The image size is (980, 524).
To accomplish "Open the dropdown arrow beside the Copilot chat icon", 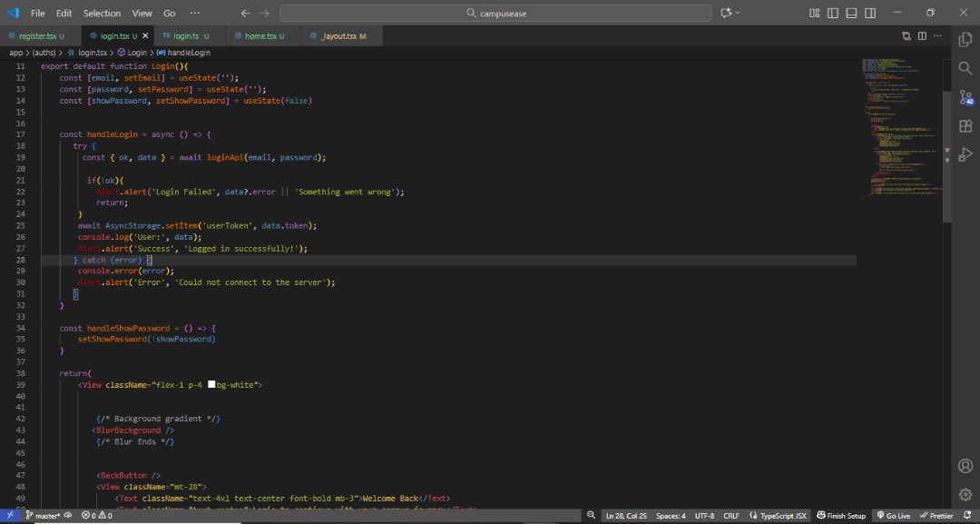I will [x=738, y=13].
